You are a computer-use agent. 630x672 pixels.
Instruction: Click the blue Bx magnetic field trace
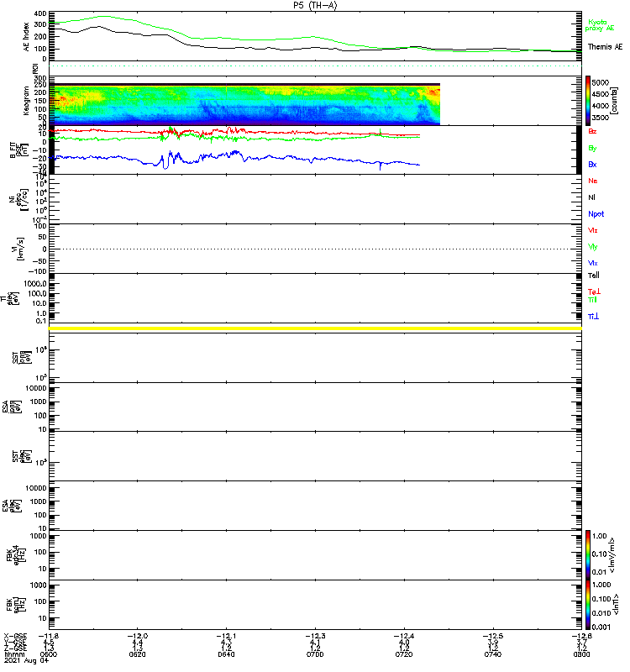point(234,159)
